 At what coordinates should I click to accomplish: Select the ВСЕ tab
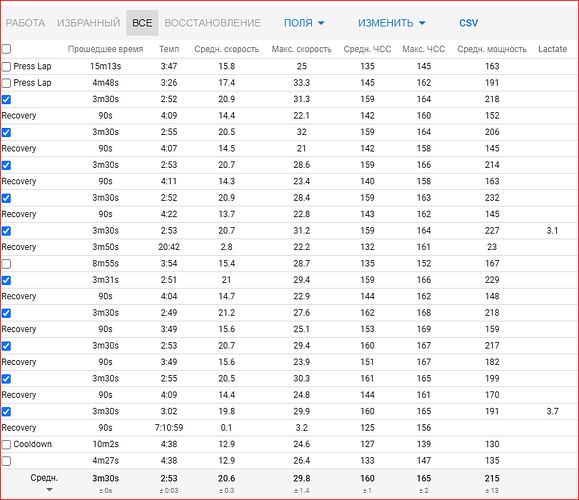click(142, 23)
